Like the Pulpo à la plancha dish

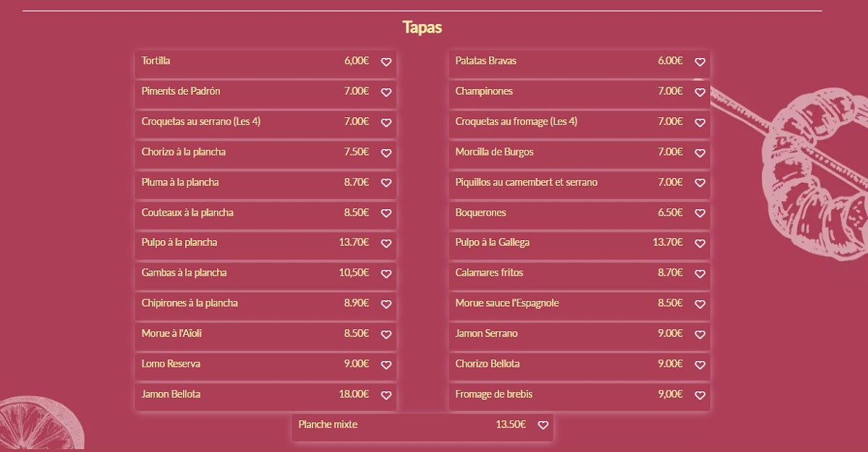click(x=386, y=244)
